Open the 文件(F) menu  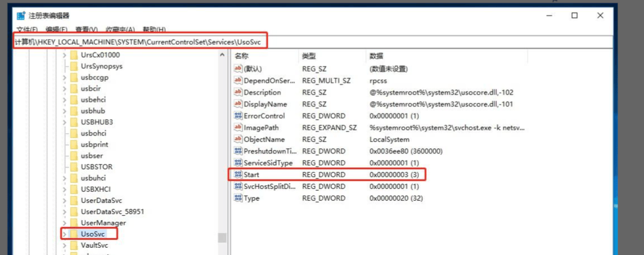point(27,30)
